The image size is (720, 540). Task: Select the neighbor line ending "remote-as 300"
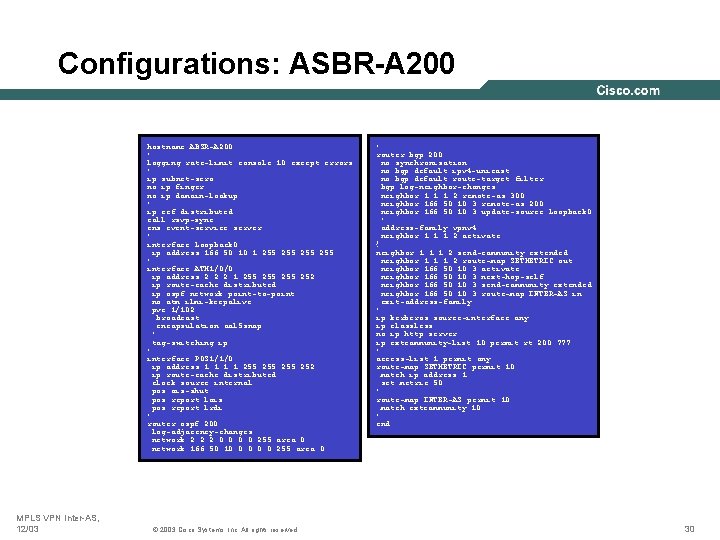(452, 196)
